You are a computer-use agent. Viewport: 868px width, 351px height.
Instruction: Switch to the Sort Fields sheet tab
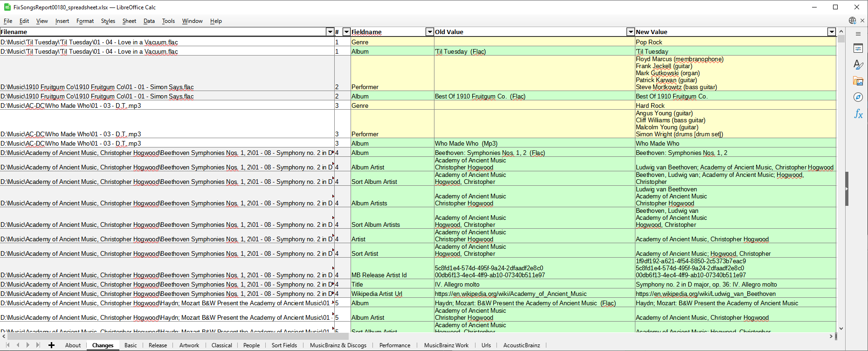click(284, 345)
